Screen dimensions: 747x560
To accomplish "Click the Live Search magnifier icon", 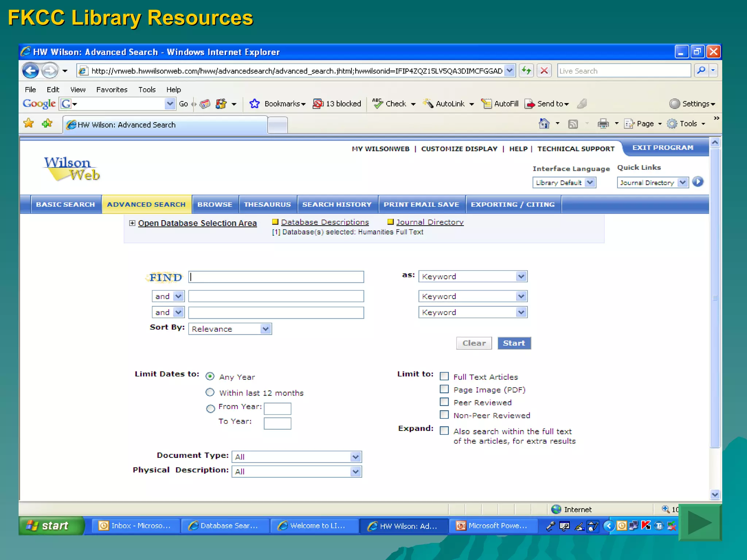I will pos(701,71).
